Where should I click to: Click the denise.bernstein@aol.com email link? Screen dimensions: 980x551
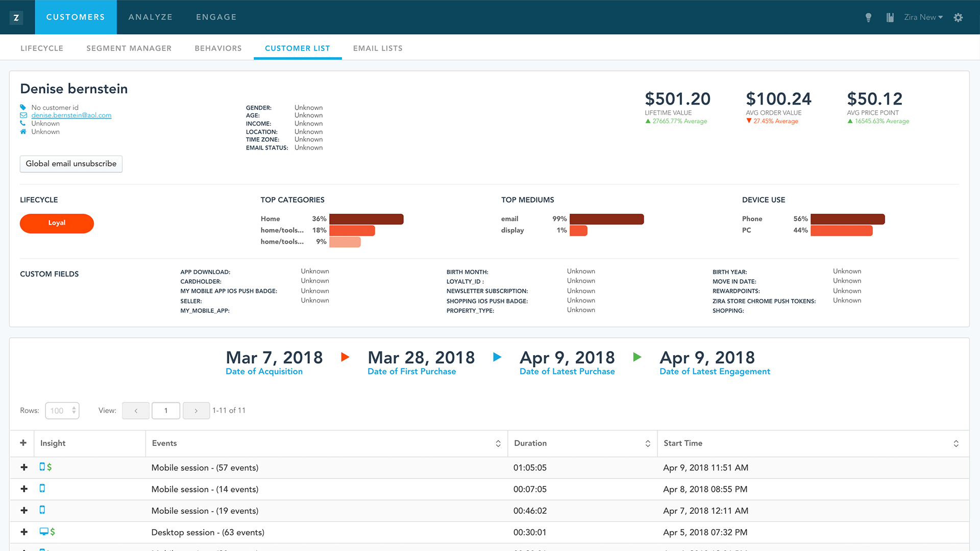click(x=72, y=115)
